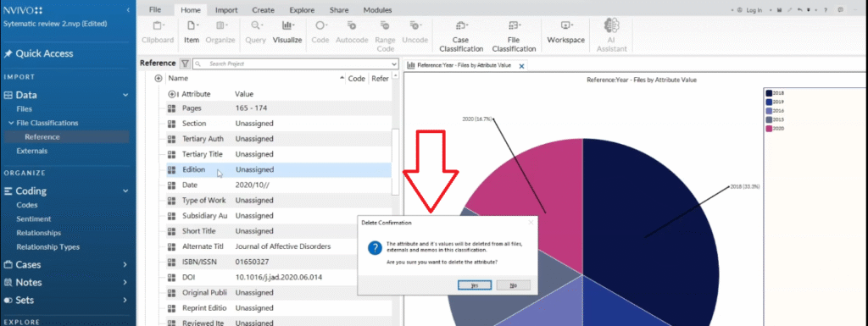Viewport: 868px width, 326px height.
Task: Click the attribute icon for Pages row
Action: coord(171,108)
